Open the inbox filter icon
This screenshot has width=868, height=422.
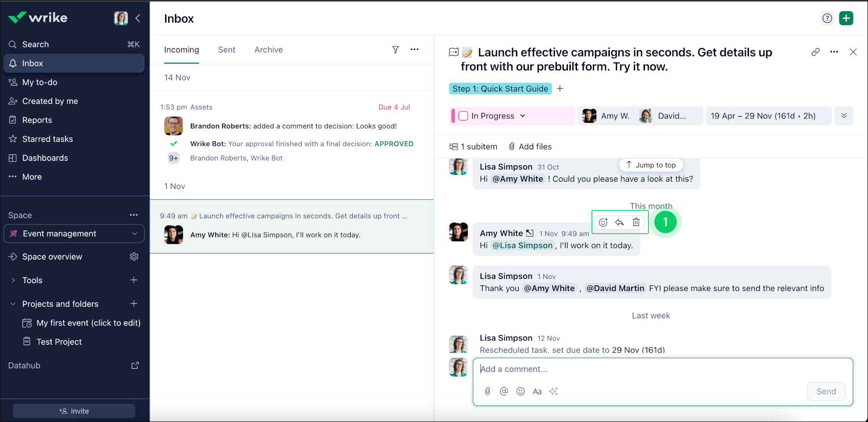pyautogui.click(x=395, y=50)
